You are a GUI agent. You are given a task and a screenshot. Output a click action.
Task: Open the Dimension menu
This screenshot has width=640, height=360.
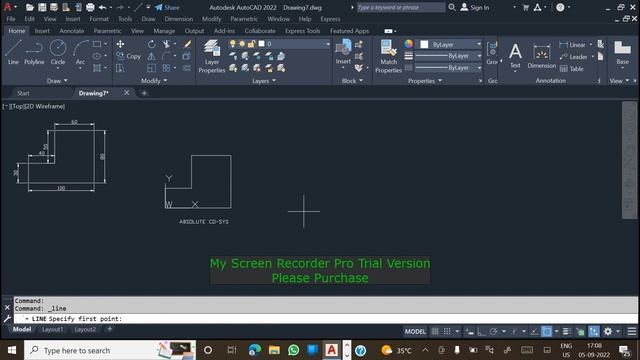pyautogui.click(x=179, y=19)
